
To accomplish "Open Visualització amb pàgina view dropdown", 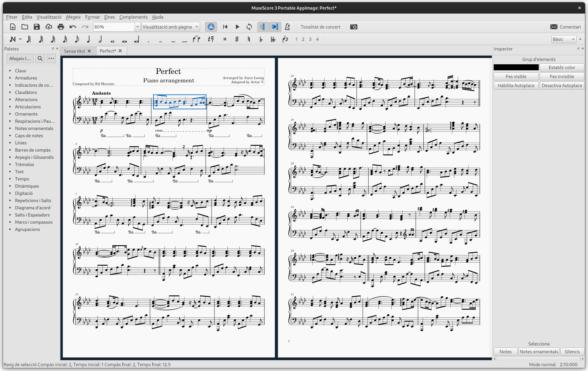I will (x=170, y=27).
